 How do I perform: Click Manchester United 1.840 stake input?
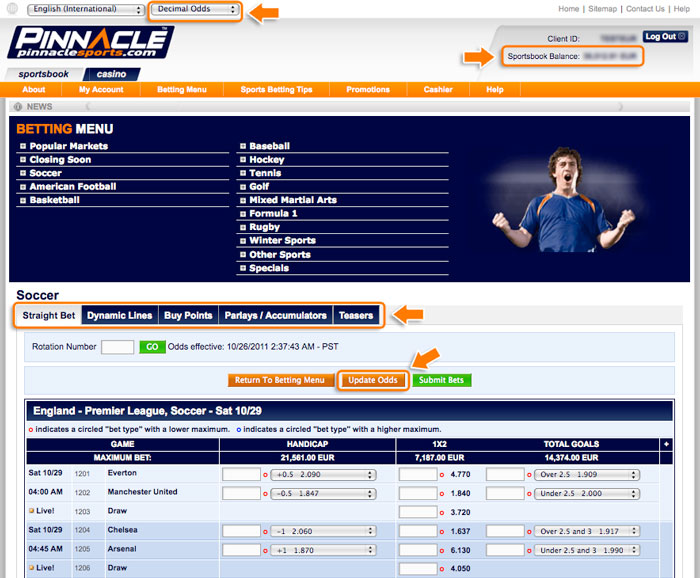click(418, 493)
